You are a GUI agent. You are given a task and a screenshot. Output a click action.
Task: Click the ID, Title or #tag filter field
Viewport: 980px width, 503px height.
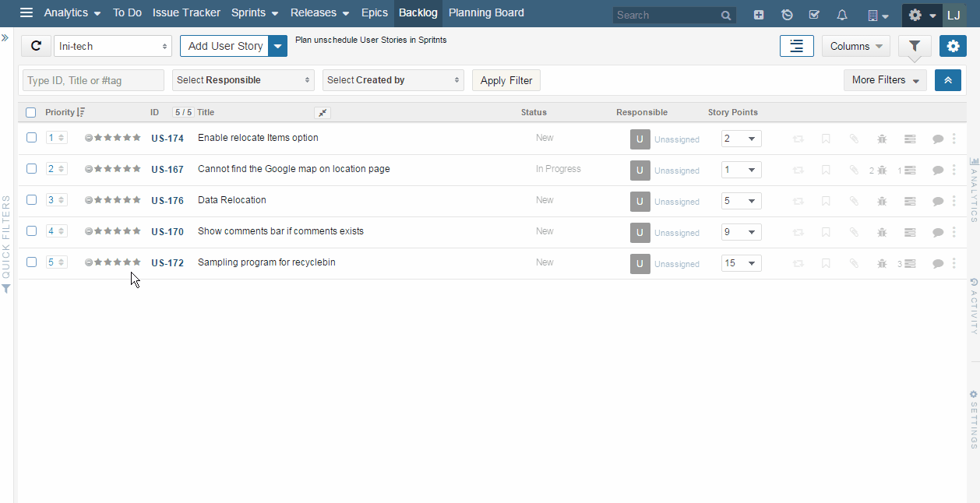tap(93, 80)
